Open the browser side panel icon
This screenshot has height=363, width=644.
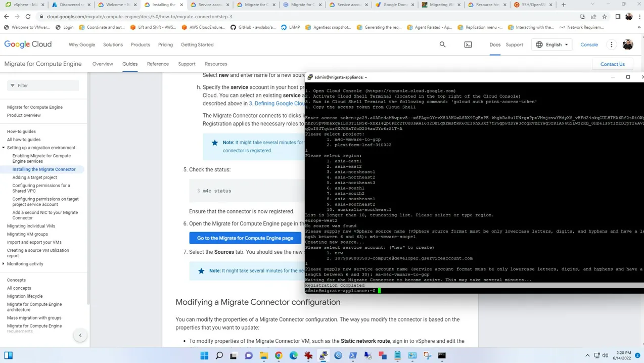pyautogui.click(x=618, y=16)
